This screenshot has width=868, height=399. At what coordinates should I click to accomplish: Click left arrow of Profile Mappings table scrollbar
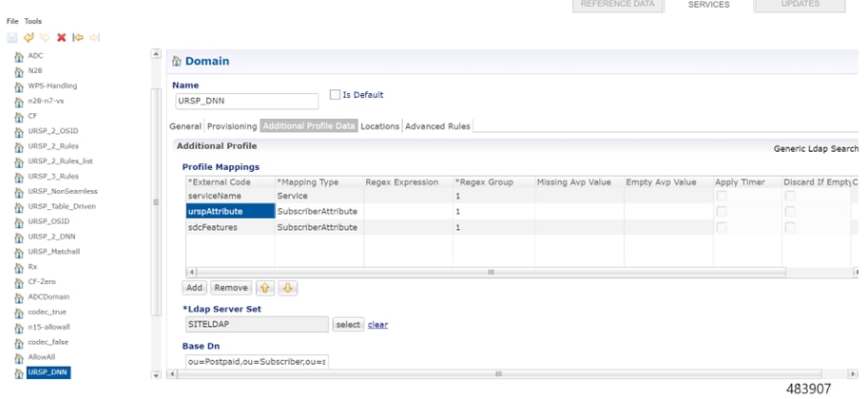pyautogui.click(x=191, y=273)
